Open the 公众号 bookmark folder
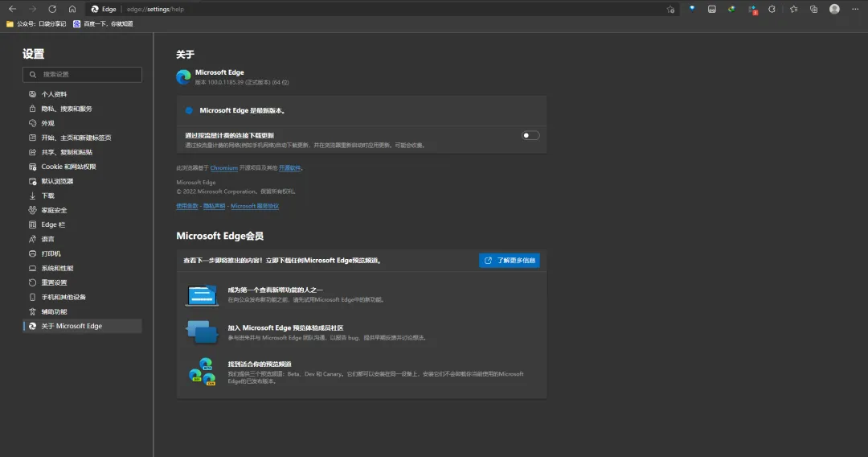This screenshot has width=868, height=457. (36, 24)
